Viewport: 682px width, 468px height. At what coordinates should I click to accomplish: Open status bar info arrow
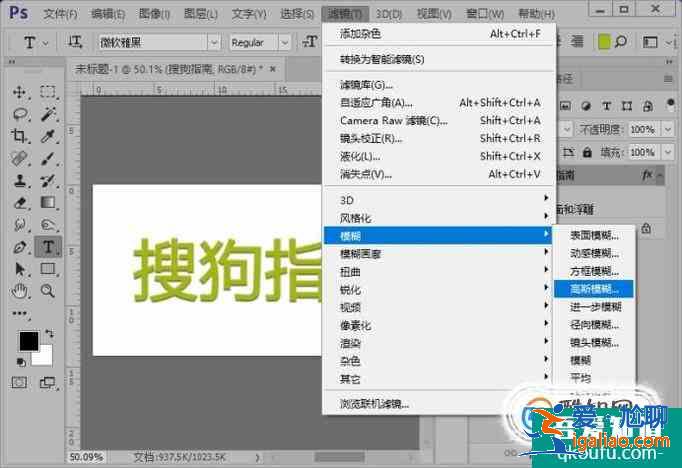257,457
